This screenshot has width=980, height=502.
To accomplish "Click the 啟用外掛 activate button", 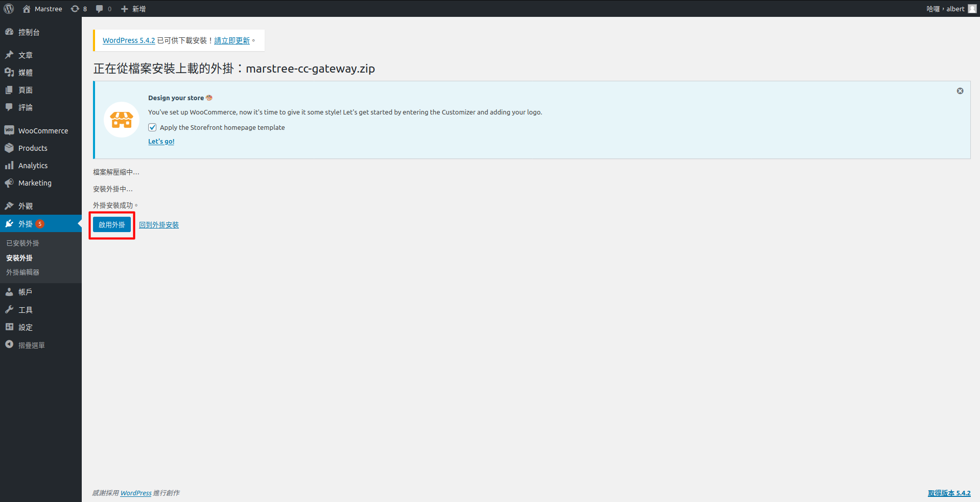I will tap(112, 224).
